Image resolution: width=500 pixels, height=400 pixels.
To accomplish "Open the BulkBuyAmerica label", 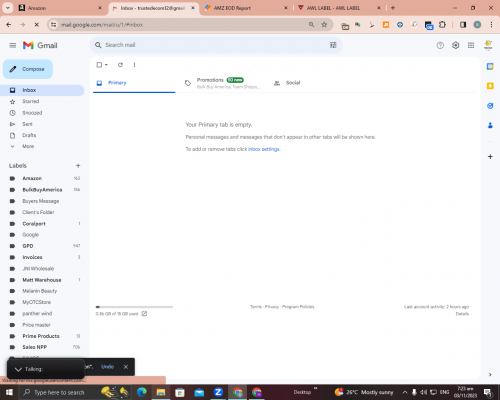I will [42, 190].
